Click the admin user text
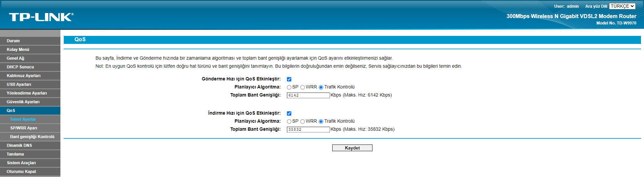Screen dimensions: 644x177 point(573,6)
